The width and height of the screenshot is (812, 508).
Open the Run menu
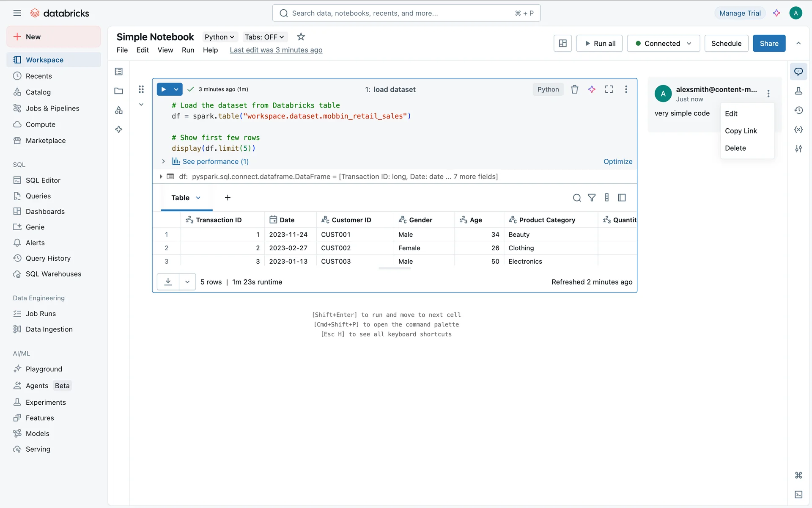tap(188, 50)
